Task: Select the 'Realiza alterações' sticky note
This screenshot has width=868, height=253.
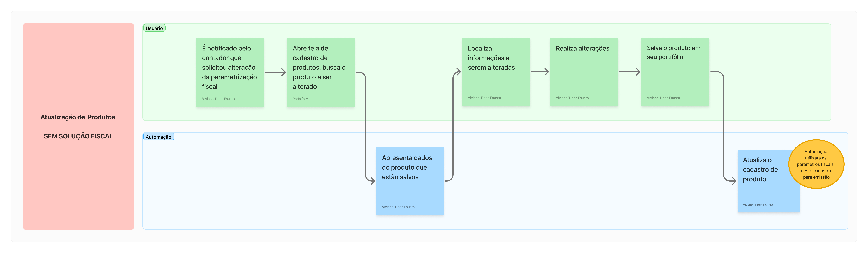Action: click(584, 72)
